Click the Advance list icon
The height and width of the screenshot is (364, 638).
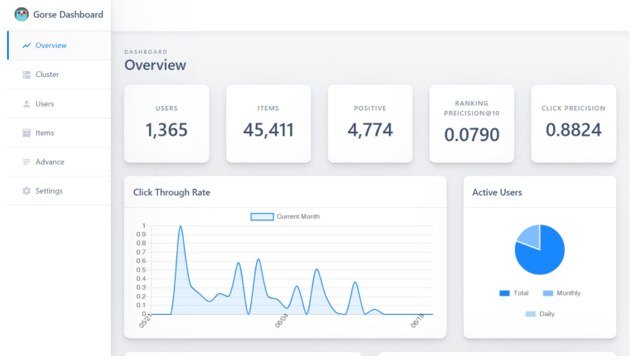[27, 162]
